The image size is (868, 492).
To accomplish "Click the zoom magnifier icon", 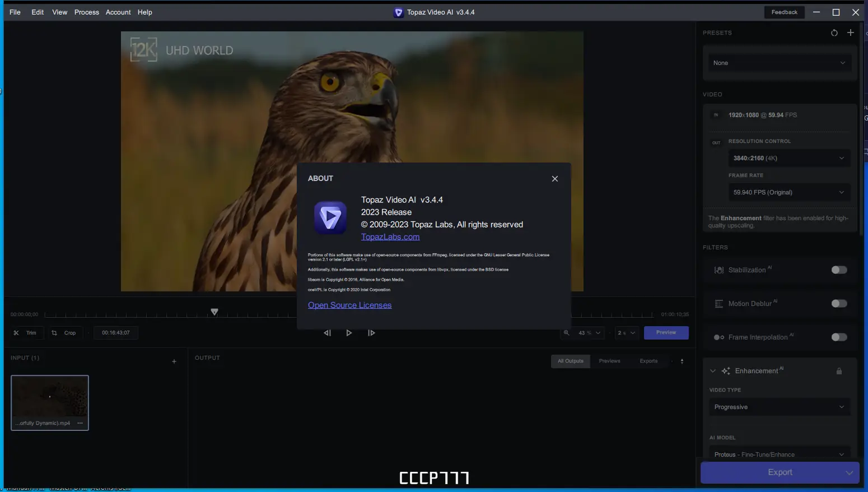I will (566, 333).
